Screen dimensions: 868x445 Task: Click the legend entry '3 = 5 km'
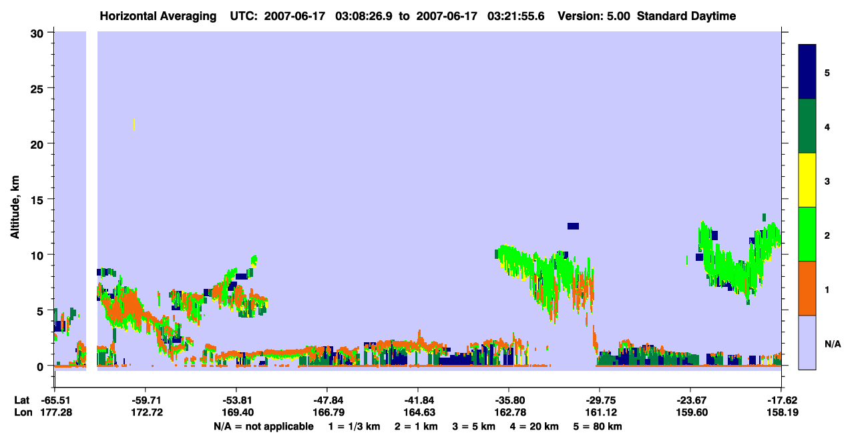pyautogui.click(x=475, y=426)
